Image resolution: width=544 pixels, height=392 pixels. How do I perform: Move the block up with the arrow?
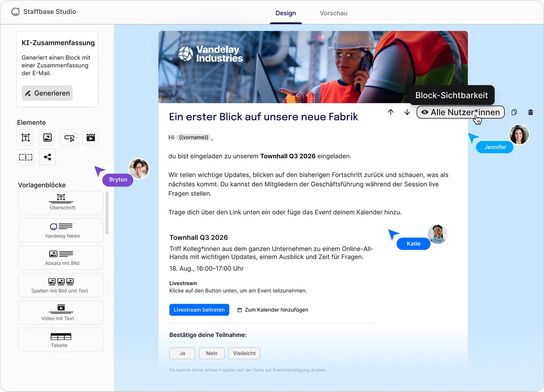click(x=390, y=112)
